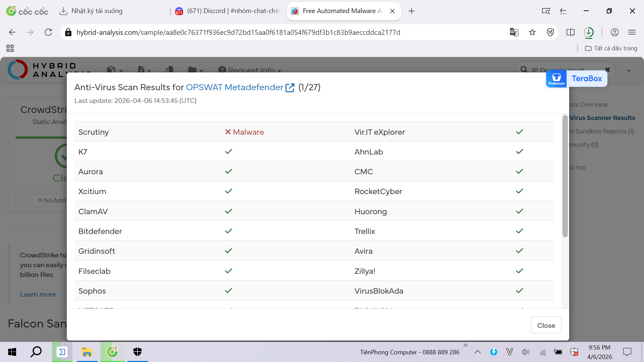Click the TeraBox Premium extension badge
Screen dimensions: 644x362
click(577, 78)
